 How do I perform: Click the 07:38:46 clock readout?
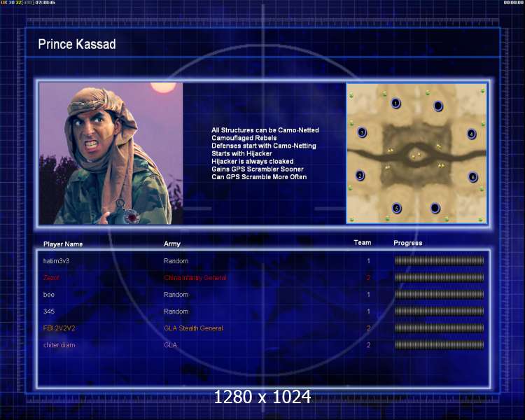[45, 2]
